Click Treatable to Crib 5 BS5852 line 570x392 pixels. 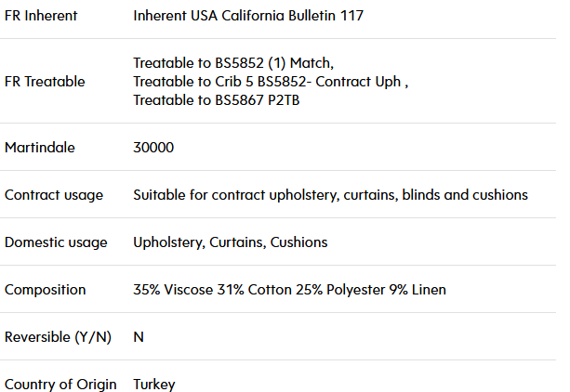(x=271, y=82)
